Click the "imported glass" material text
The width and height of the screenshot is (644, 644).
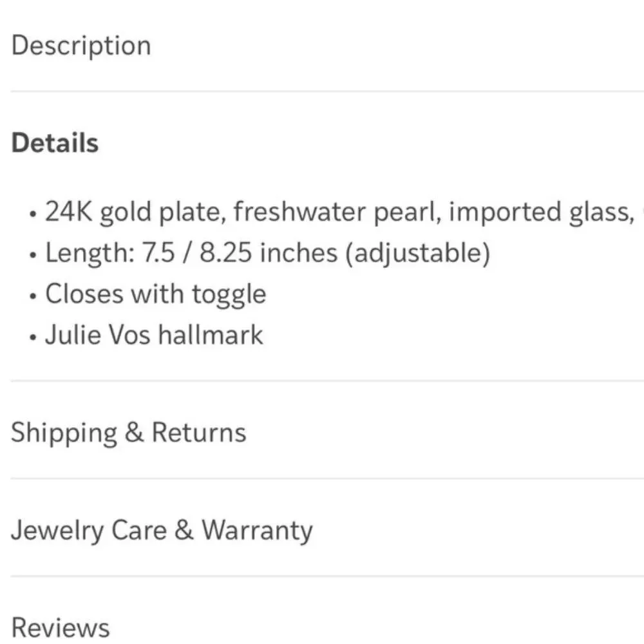538,211
